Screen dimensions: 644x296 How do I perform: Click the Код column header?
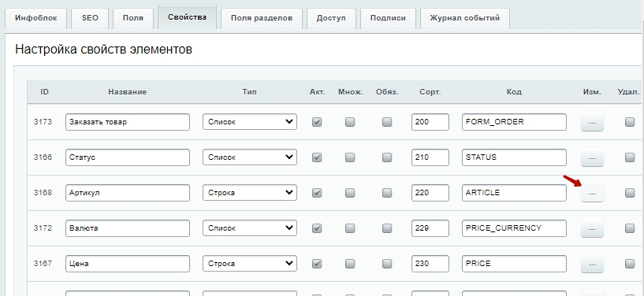pyautogui.click(x=514, y=92)
